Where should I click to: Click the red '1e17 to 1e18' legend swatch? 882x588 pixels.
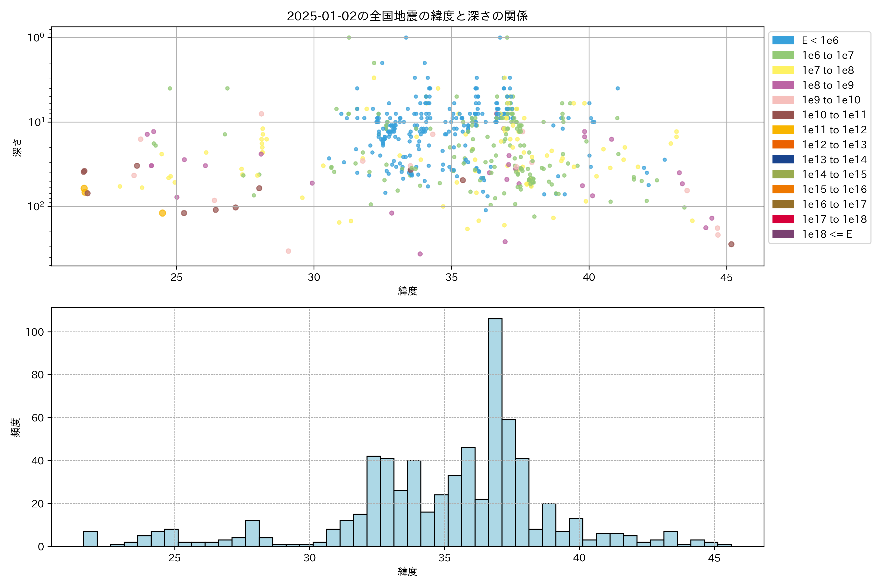point(783,219)
